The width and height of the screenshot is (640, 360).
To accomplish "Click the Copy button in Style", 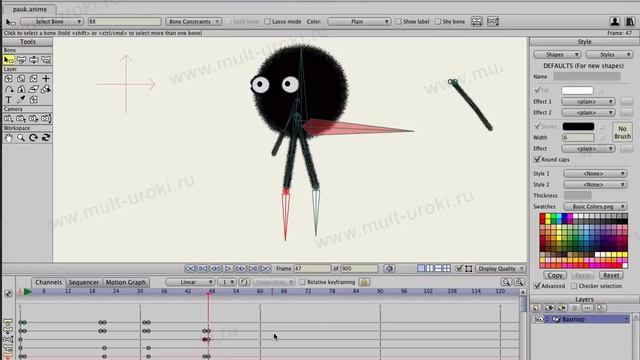I will (555, 275).
